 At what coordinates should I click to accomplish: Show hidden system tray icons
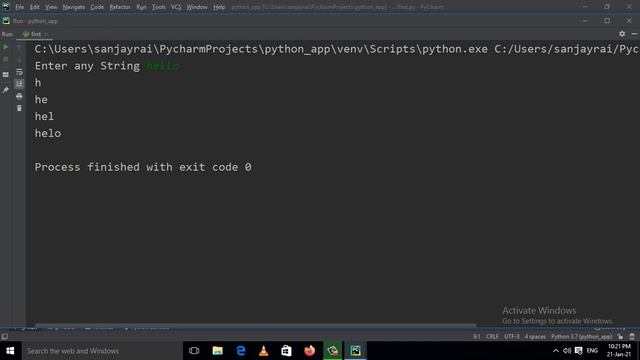(556, 351)
